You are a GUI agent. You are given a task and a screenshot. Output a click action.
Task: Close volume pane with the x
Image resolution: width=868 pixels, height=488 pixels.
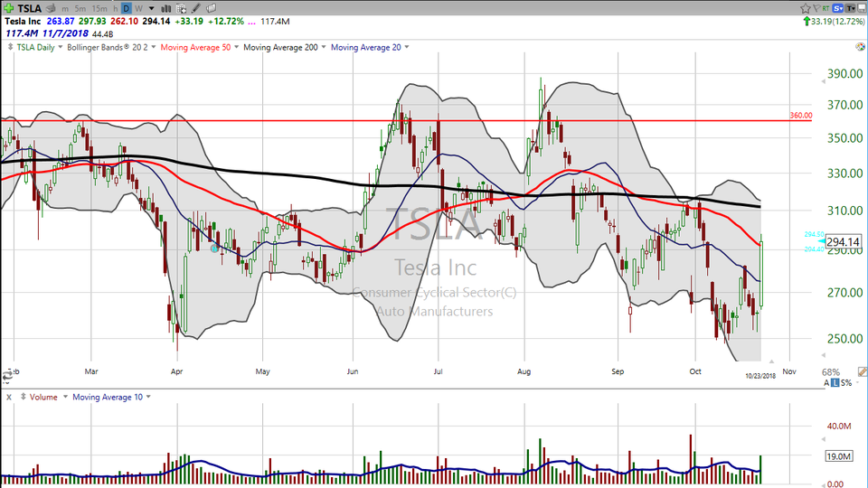pyautogui.click(x=9, y=397)
